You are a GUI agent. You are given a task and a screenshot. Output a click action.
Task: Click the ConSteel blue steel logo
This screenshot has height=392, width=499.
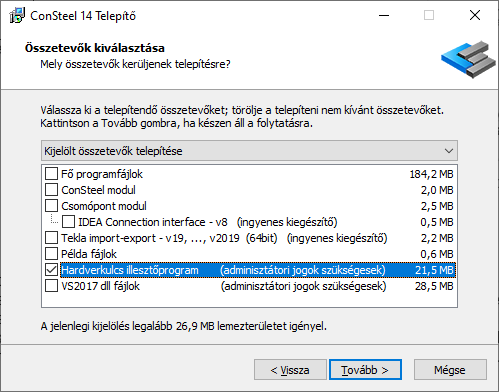(468, 59)
